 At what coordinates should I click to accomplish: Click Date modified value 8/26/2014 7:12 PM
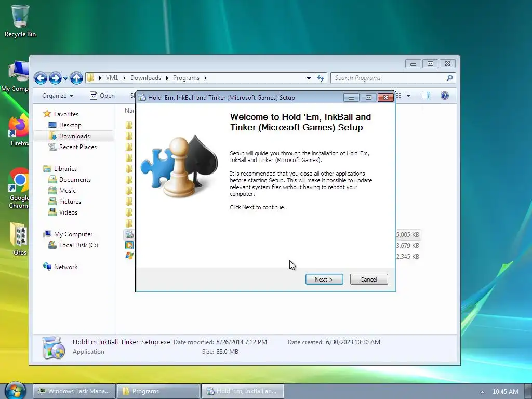point(242,342)
